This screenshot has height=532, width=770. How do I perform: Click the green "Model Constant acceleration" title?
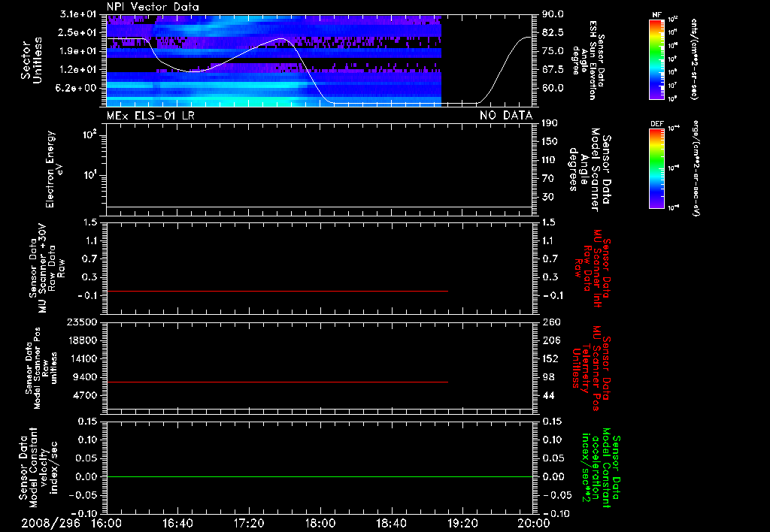tap(602, 468)
